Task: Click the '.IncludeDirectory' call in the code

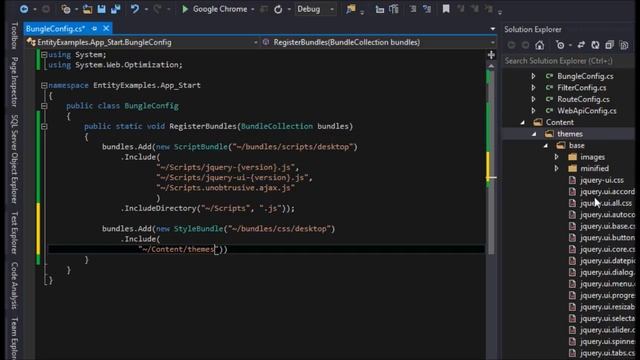Action: [158, 209]
